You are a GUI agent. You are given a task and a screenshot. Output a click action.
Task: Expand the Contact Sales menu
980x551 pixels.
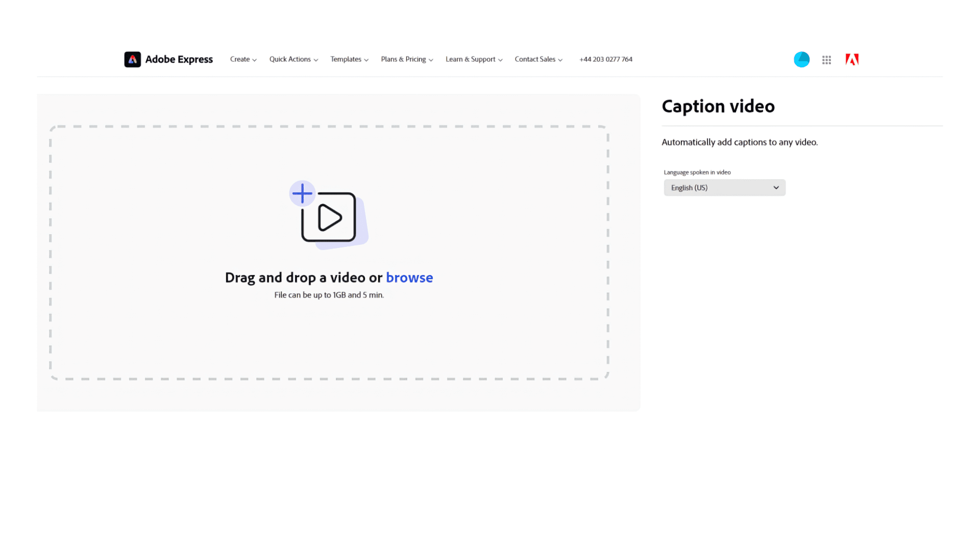point(535,60)
